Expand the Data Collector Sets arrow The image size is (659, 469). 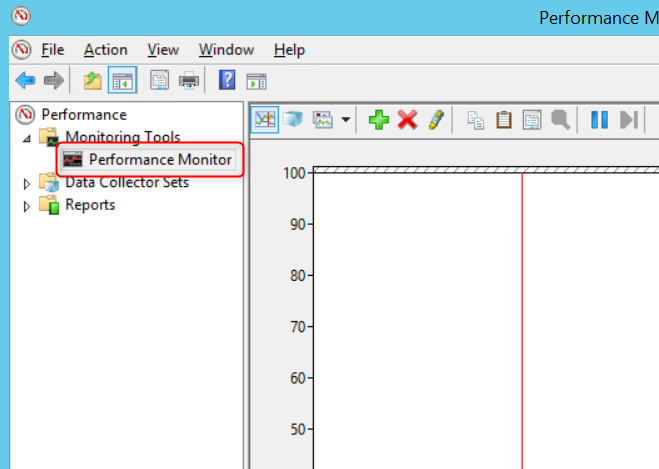point(26,184)
